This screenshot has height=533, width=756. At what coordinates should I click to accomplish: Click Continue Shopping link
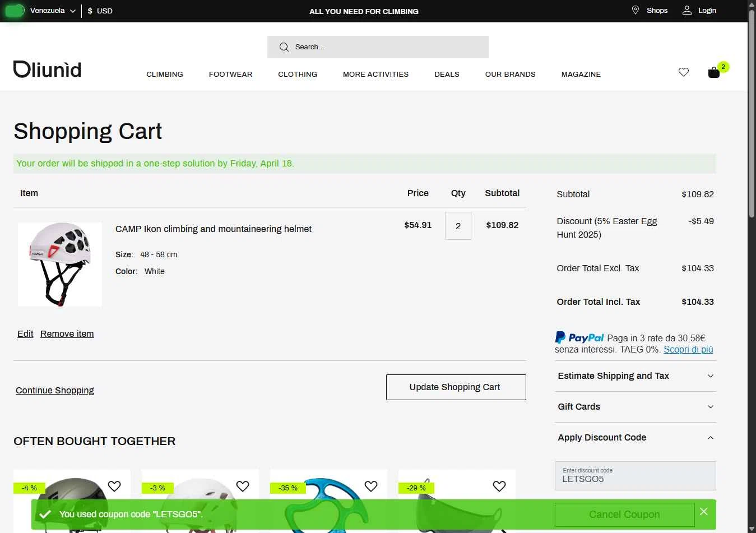(55, 391)
